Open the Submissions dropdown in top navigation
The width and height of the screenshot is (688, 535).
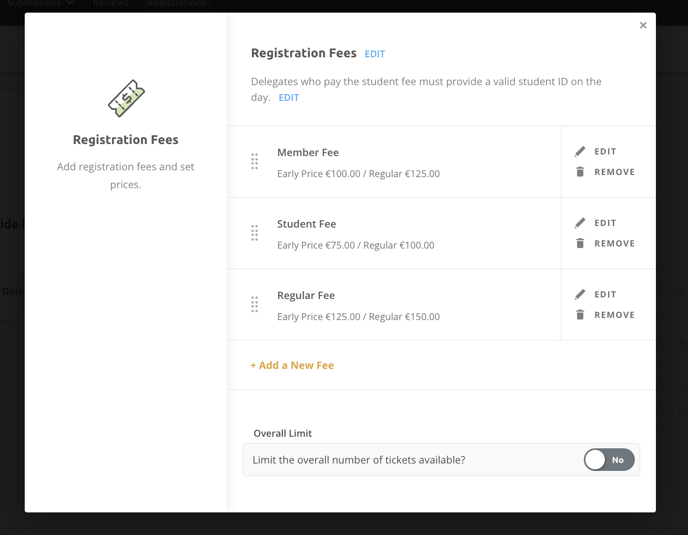coord(40,3)
